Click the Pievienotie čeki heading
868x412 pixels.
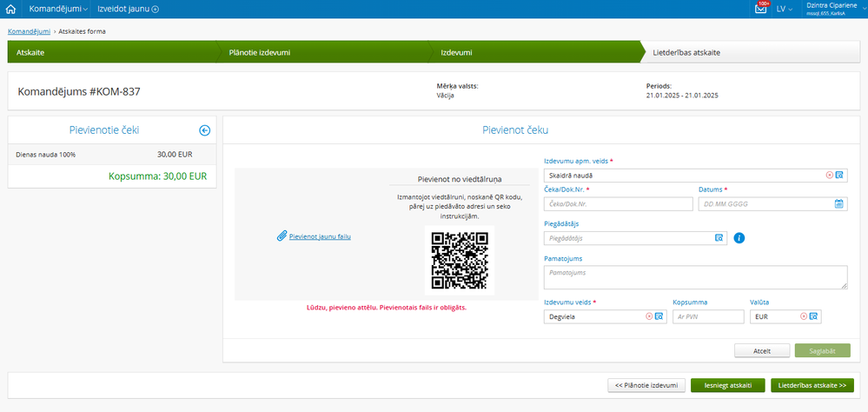(x=104, y=130)
